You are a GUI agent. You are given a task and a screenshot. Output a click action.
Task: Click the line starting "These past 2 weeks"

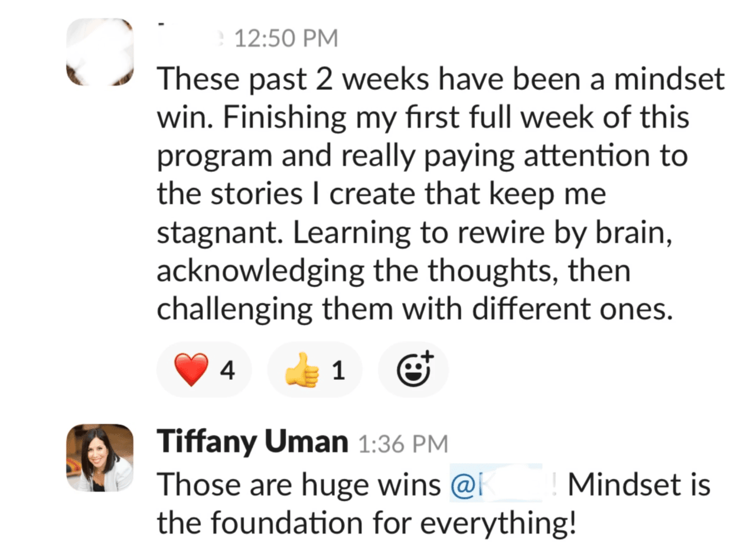(441, 79)
